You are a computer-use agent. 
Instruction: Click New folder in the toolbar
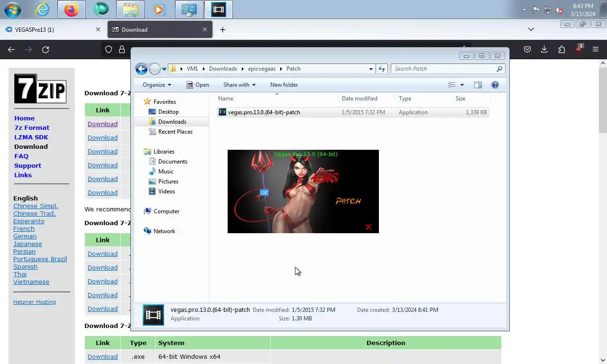pyautogui.click(x=284, y=85)
